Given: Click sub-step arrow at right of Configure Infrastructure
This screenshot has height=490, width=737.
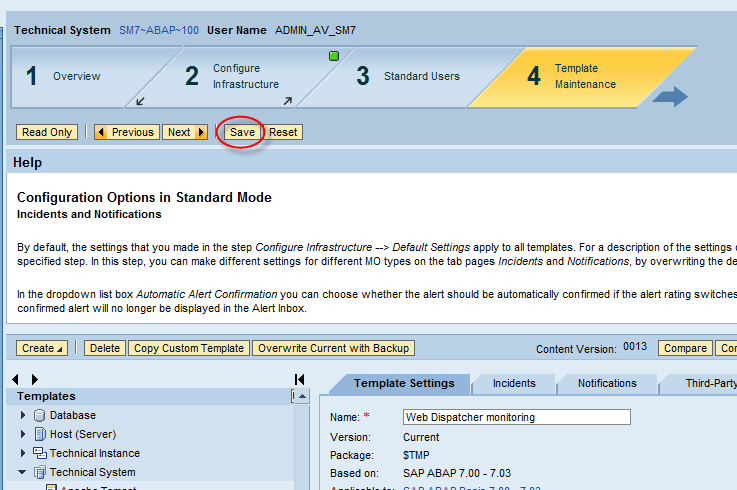Looking at the screenshot, I should [x=288, y=101].
